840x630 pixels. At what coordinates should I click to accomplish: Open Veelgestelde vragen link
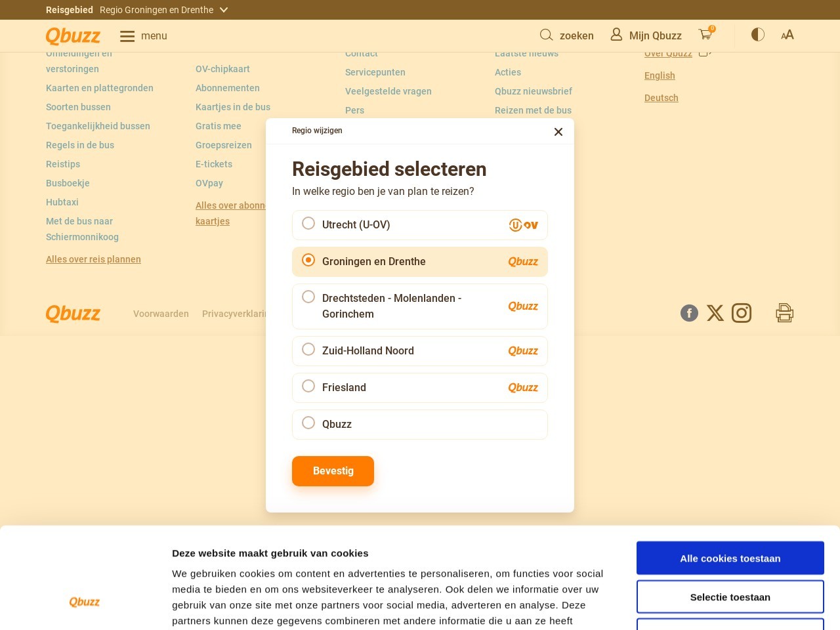(x=388, y=91)
